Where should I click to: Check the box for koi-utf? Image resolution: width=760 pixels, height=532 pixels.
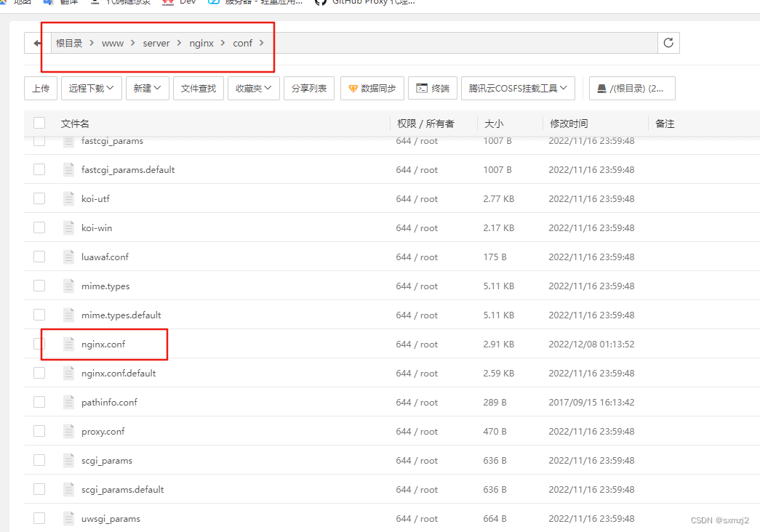click(39, 198)
